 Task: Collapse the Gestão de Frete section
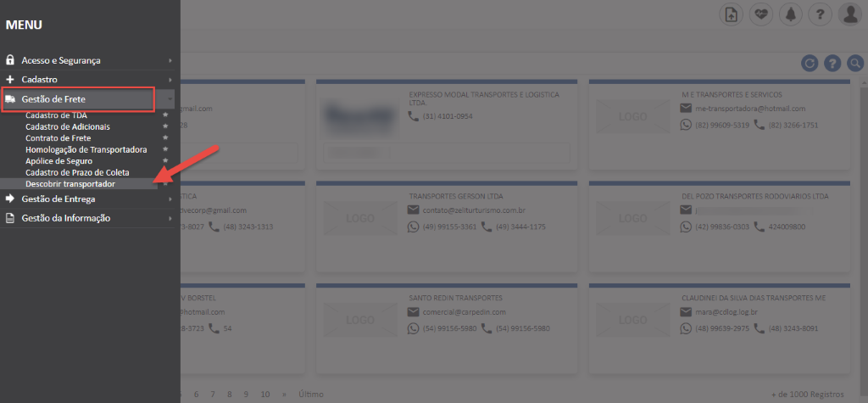77,99
